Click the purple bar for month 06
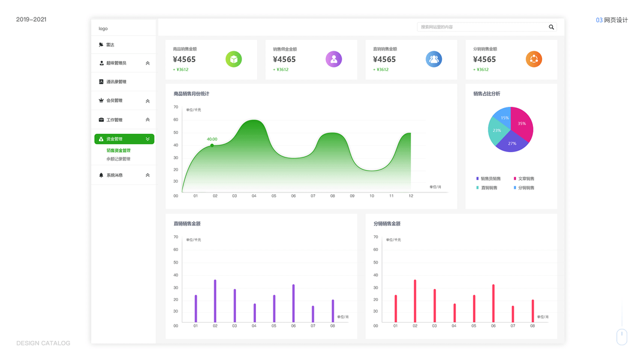This screenshot has width=644, height=362. tap(294, 303)
